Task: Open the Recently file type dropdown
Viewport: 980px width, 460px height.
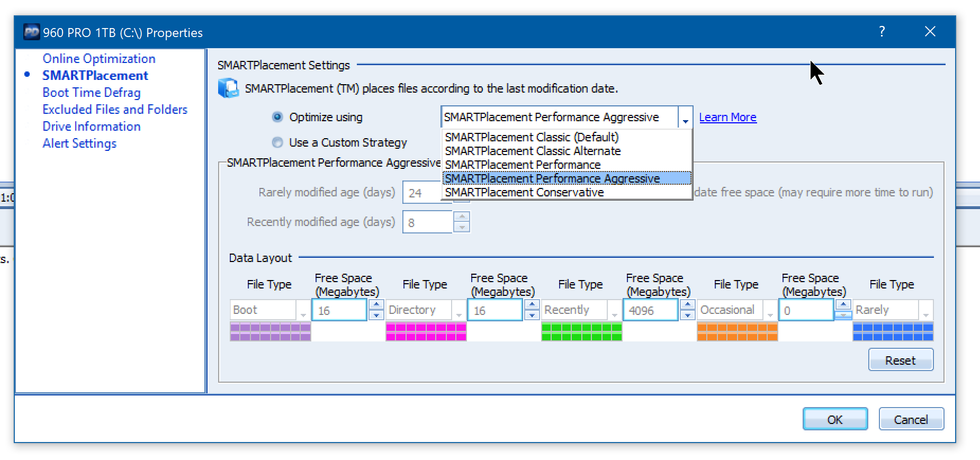Action: click(x=614, y=310)
